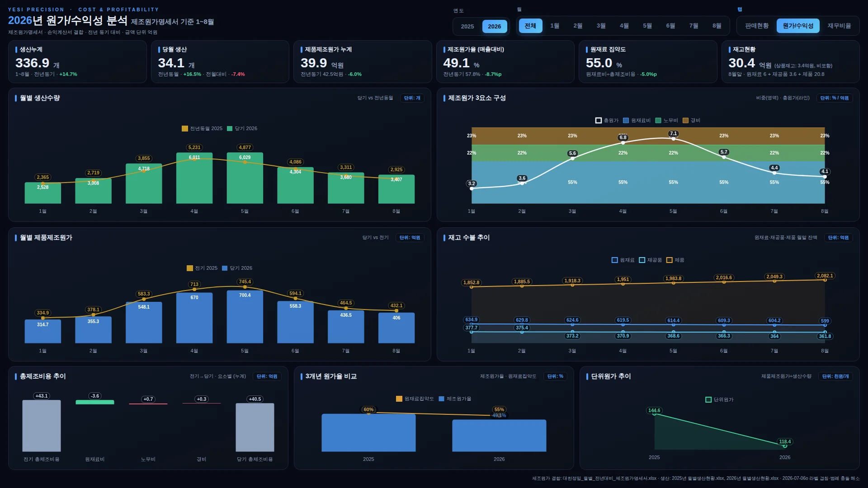Select year 2025 filter

tap(467, 26)
